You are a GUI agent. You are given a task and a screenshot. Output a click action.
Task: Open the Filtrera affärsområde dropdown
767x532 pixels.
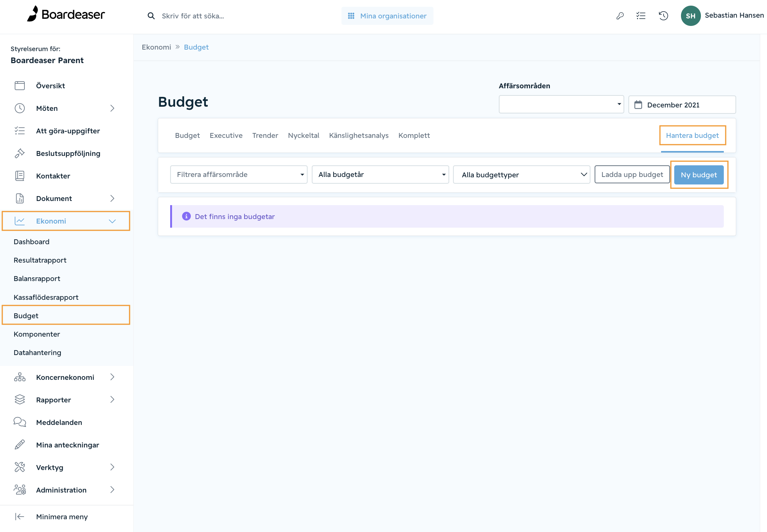239,175
